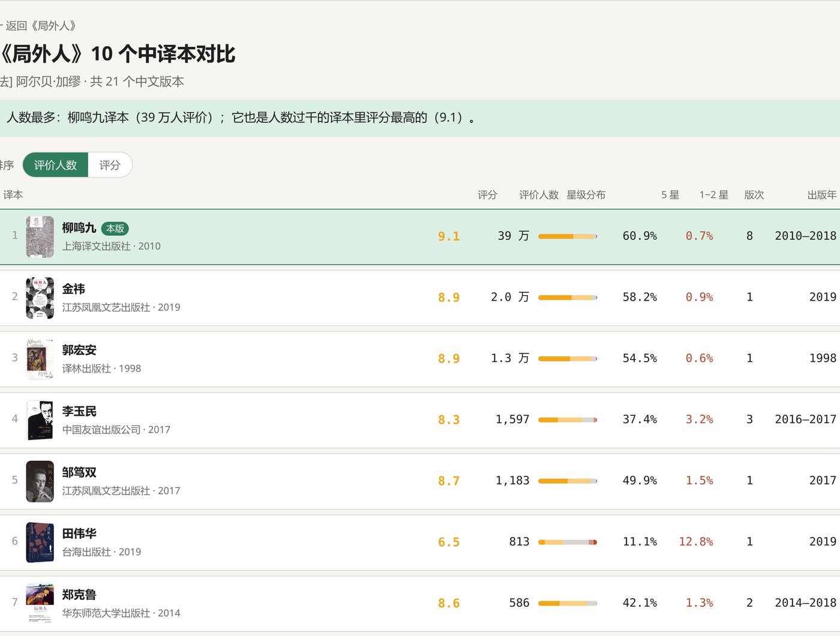840x636 pixels.
Task: Click rater count 1.3 万
Action: click(510, 358)
